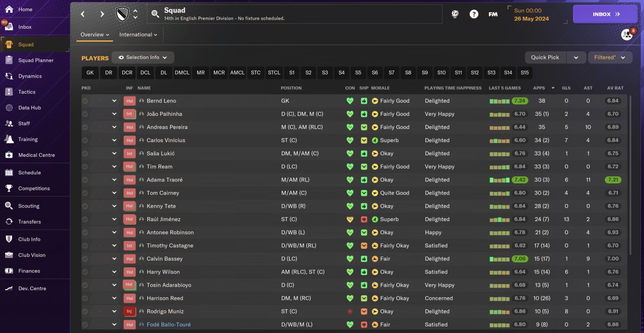
Task: Expand the International dropdown tab
Action: coord(138,35)
